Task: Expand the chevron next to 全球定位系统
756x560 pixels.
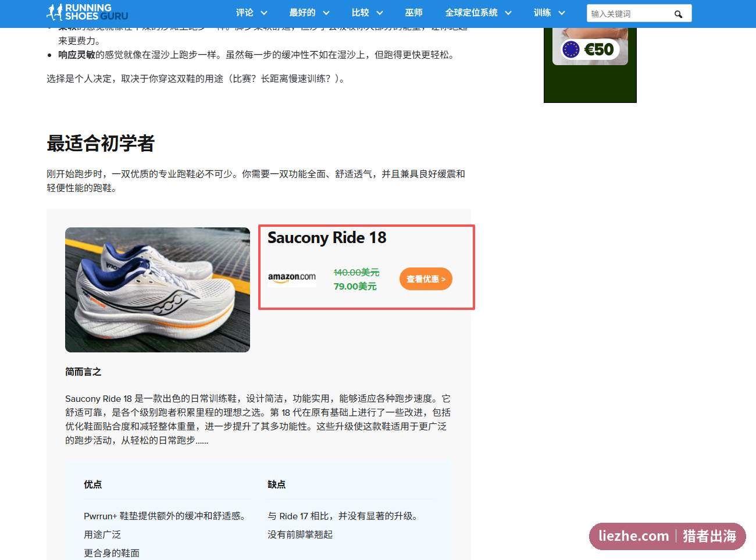Action: click(x=508, y=13)
